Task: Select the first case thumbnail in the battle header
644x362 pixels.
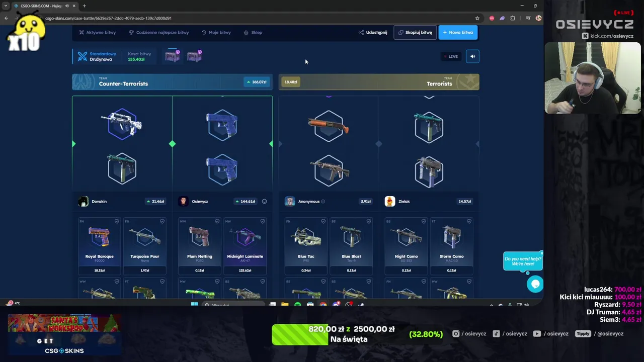Action: [172, 56]
